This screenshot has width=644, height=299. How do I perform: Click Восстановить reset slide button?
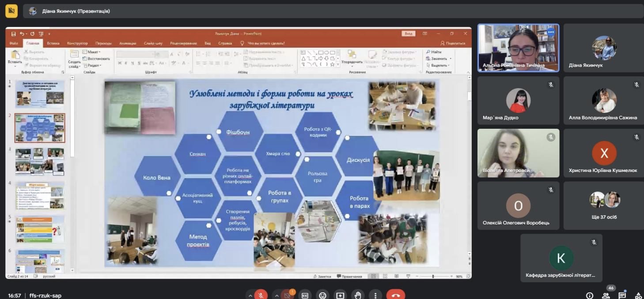(96, 59)
